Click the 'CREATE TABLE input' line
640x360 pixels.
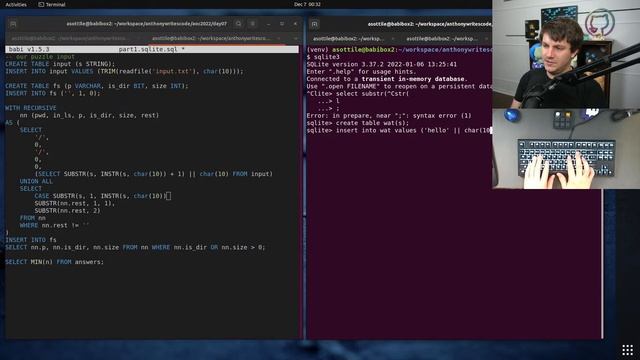(60, 64)
